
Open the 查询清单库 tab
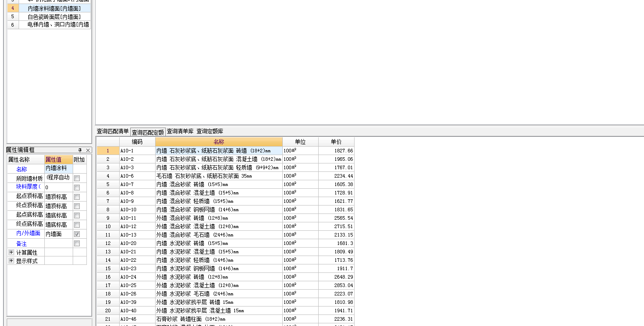pos(180,132)
